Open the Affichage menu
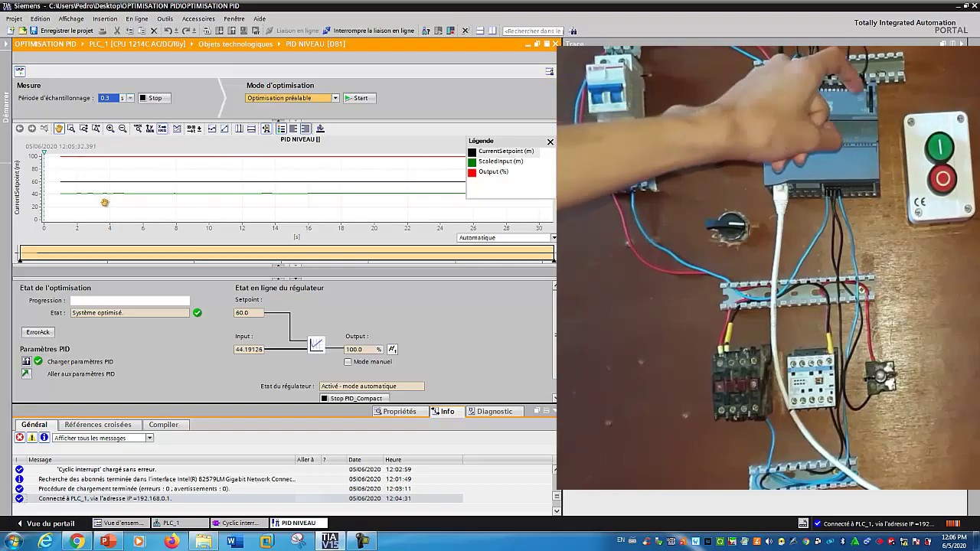The width and height of the screenshot is (980, 551). 71,18
